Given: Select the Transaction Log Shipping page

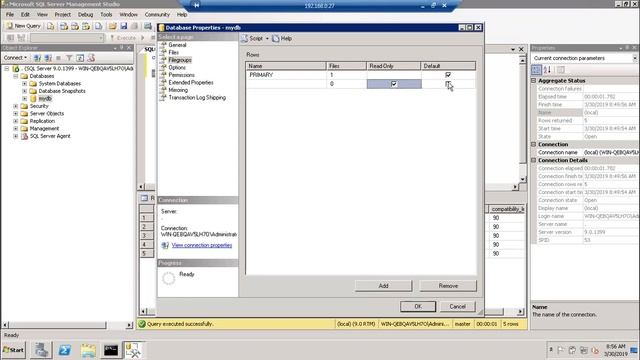Looking at the screenshot, I should click(x=197, y=98).
